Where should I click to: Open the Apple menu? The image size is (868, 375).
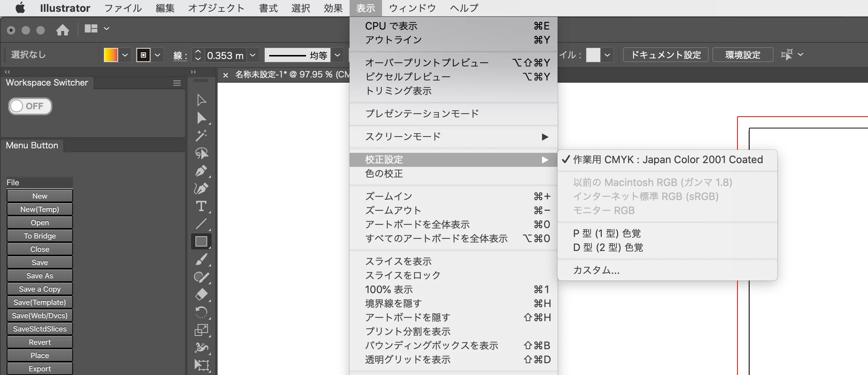[20, 8]
